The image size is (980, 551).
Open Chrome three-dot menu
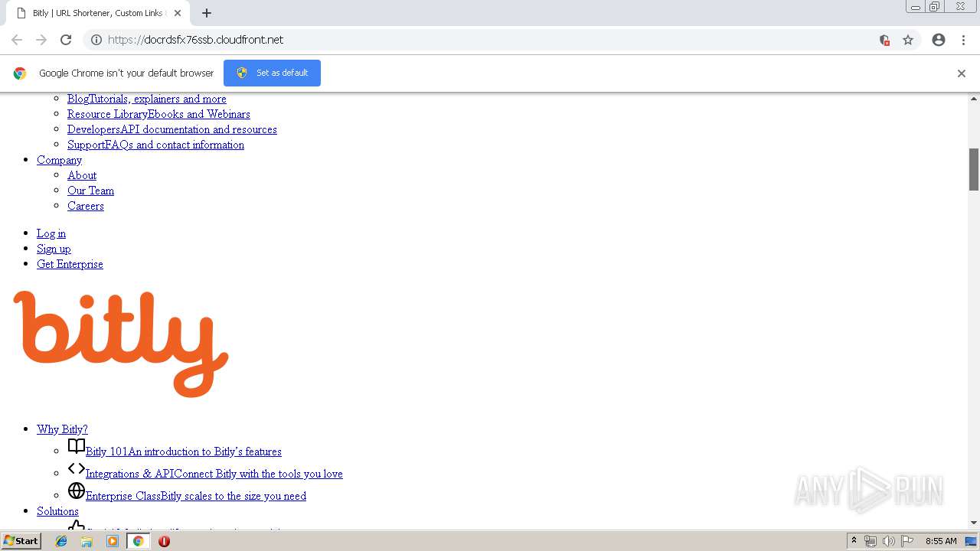963,40
